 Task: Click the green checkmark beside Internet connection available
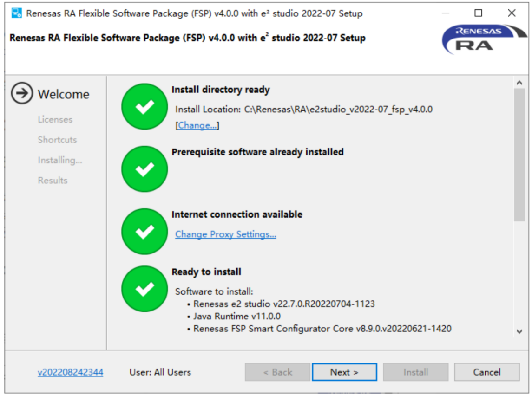[x=144, y=232]
